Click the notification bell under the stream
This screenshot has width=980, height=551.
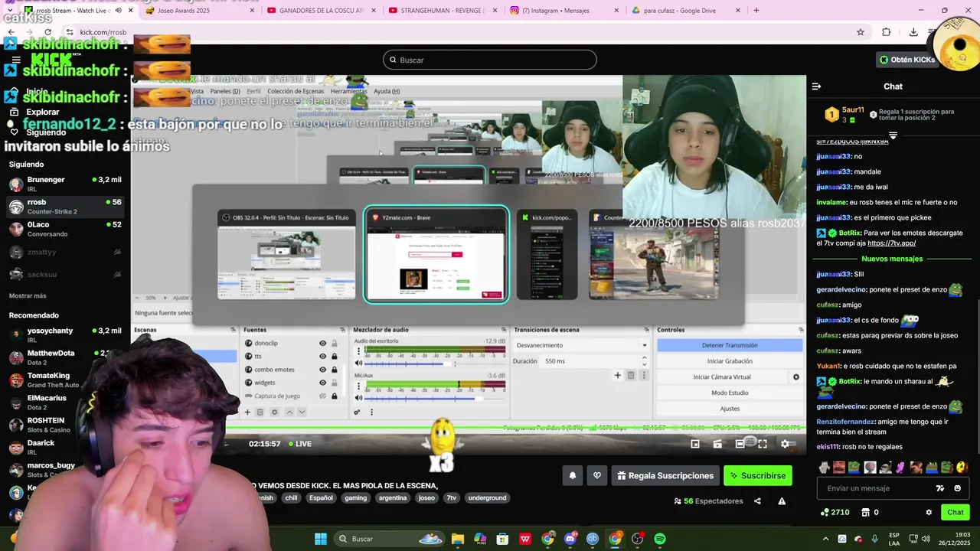[572, 475]
